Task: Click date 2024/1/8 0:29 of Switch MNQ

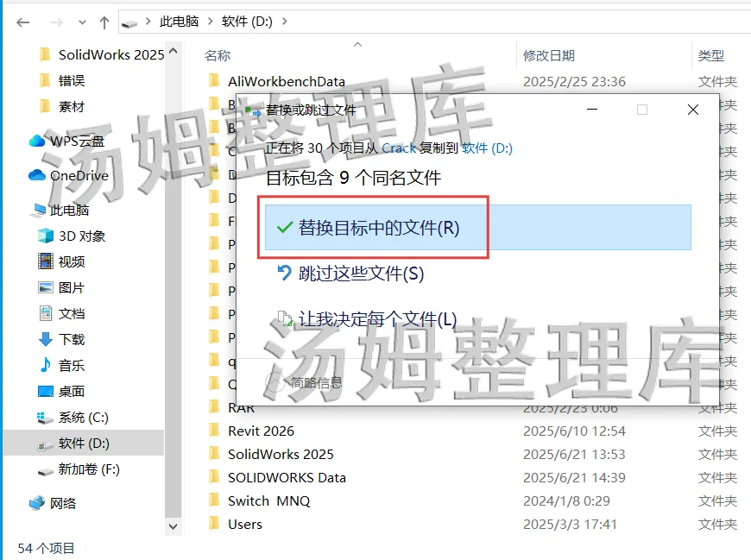Action: 566,500
